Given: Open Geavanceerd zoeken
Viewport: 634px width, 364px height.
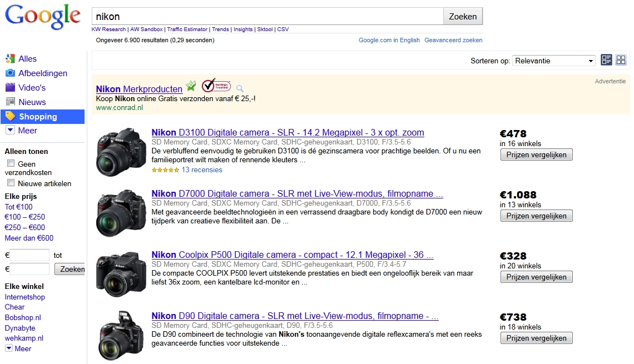Looking at the screenshot, I should click(x=453, y=40).
